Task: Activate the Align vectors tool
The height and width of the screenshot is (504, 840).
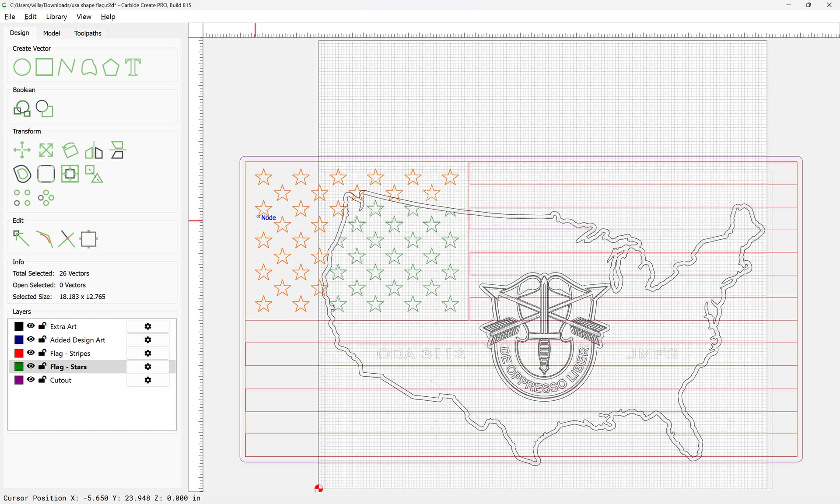Action: tap(117, 150)
